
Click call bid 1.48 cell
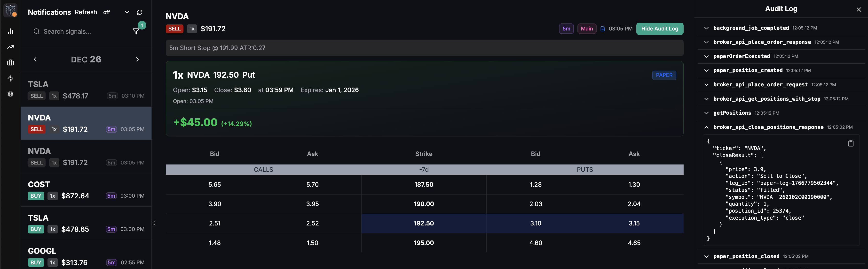tap(215, 243)
